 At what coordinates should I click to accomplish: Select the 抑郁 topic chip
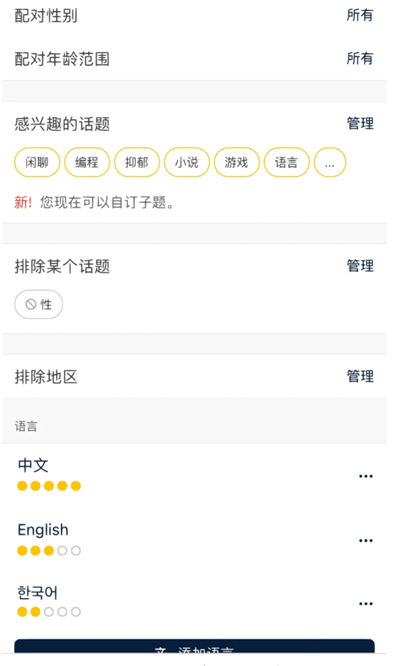(137, 162)
